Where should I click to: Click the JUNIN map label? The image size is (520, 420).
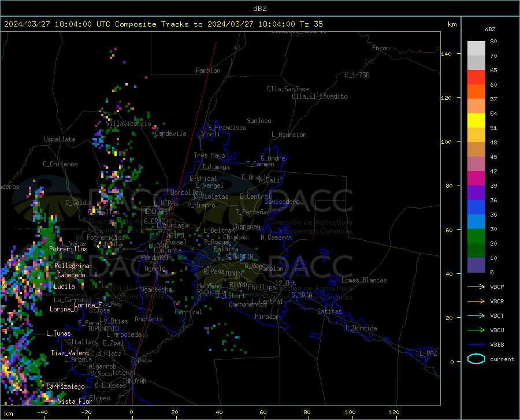point(233,274)
